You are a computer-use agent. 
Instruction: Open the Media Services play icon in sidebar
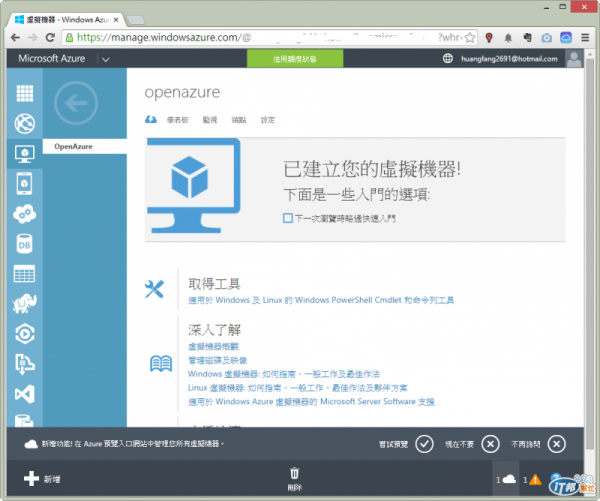(x=24, y=334)
